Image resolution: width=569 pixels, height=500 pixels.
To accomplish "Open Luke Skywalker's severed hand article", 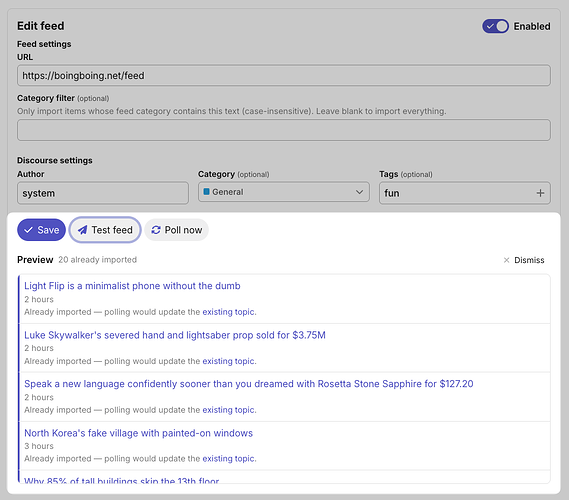I will (x=175, y=335).
